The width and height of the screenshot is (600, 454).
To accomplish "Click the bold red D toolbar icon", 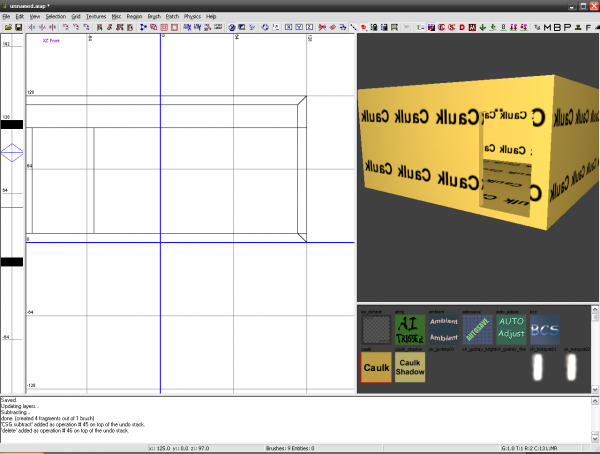I will (462, 27).
